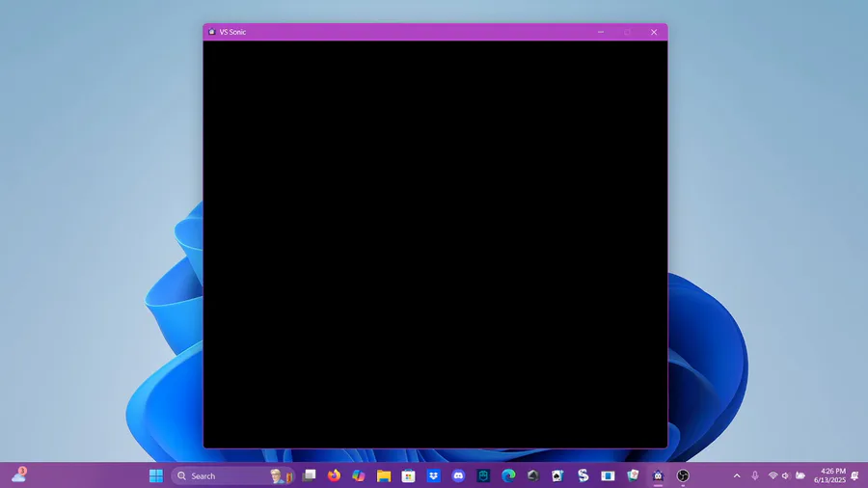Screen dimensions: 868x488
Task: Click the microphone tray icon
Action: coord(755,475)
